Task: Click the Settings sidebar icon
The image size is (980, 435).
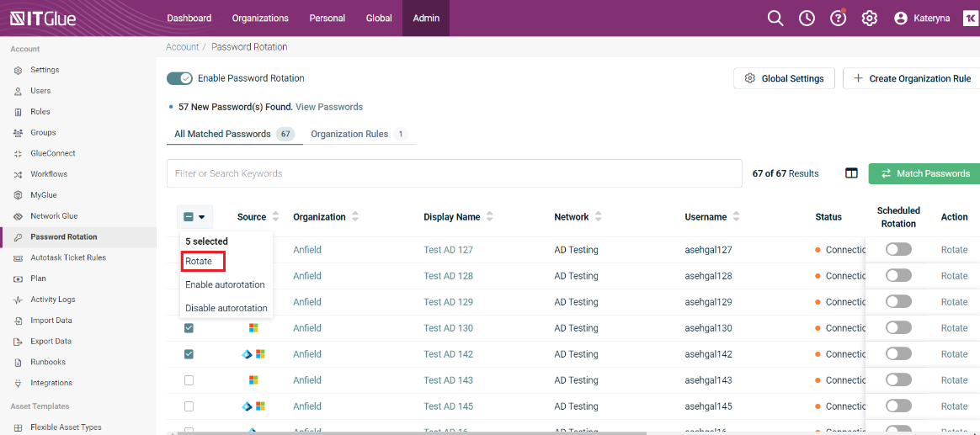Action: [19, 70]
